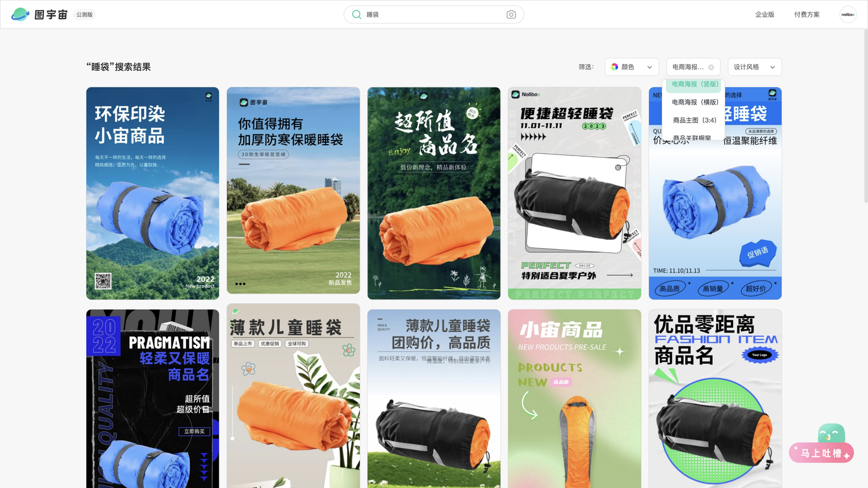This screenshot has width=868, height=488.
Task: Focus the 睡袋 search input field
Action: click(x=434, y=14)
